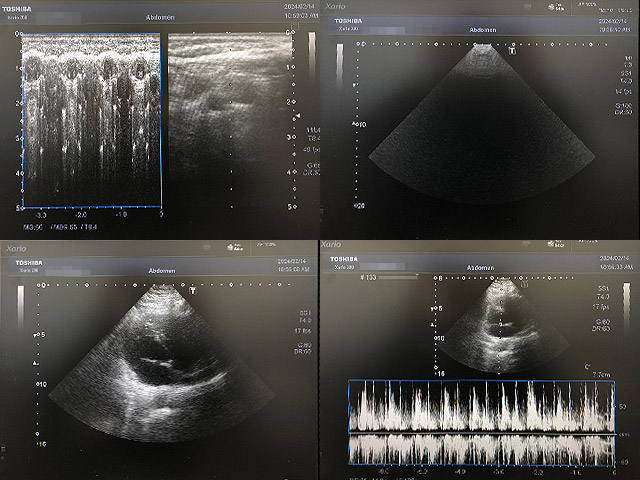Click the Xario logo on the Doppler panel

tap(331, 244)
